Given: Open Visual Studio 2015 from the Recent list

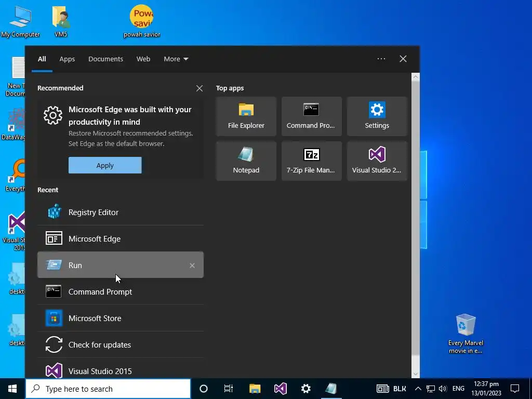Looking at the screenshot, I should [x=121, y=370].
